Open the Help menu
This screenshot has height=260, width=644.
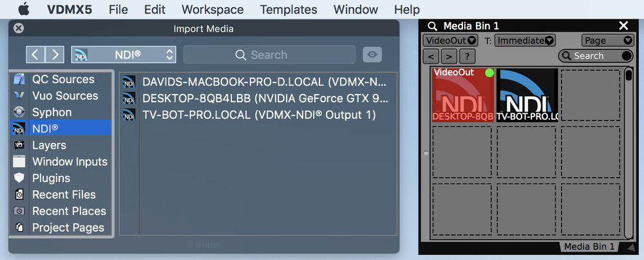coord(406,10)
